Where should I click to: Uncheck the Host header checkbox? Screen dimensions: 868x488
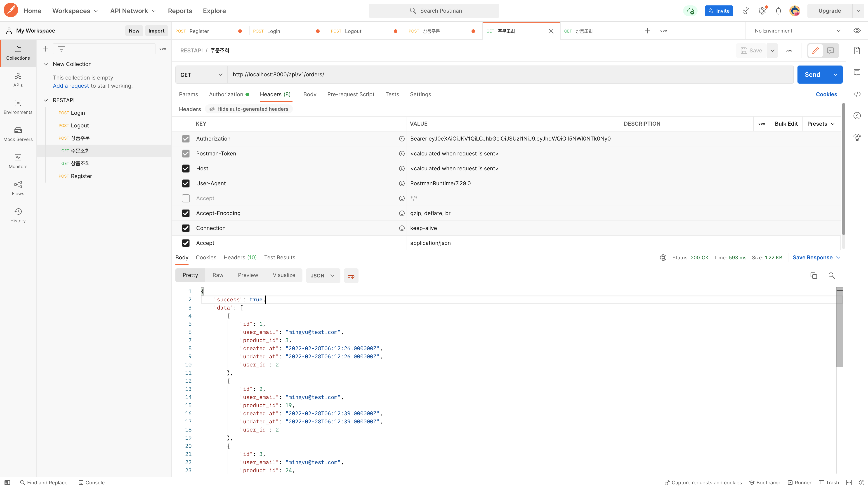[x=186, y=168]
